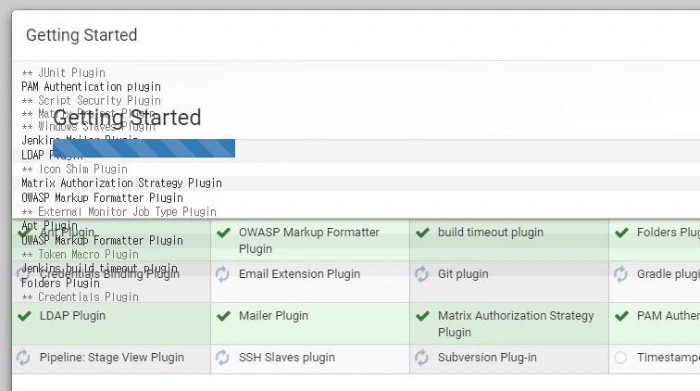Click the sync icon next to SSH Slaves plugin
Image resolution: width=700 pixels, height=391 pixels.
(x=222, y=358)
